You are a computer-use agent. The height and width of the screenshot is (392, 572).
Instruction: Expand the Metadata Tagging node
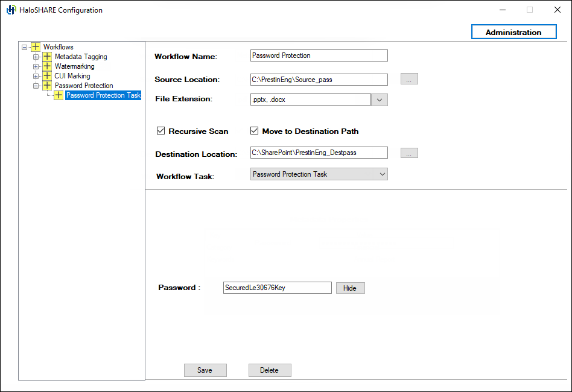point(36,56)
